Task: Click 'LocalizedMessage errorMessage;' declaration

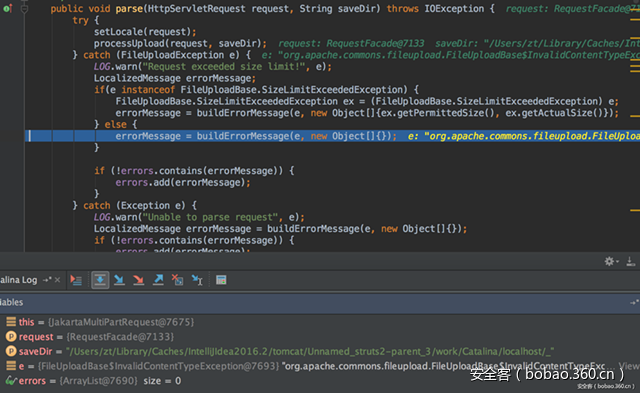Action: (x=175, y=78)
